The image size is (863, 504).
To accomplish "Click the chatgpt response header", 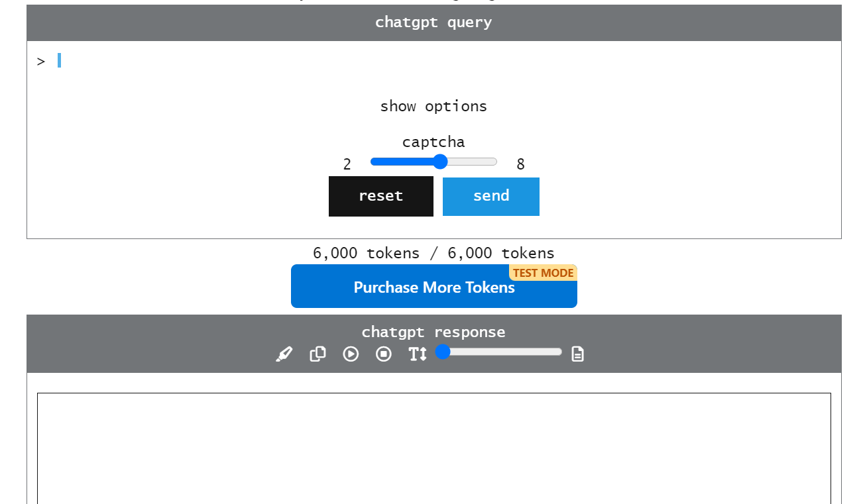I will [433, 331].
